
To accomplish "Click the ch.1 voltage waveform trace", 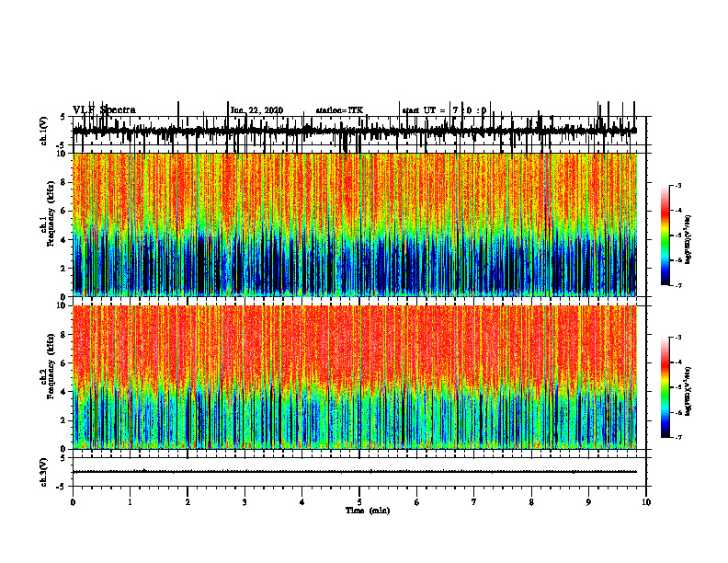I will [355, 131].
